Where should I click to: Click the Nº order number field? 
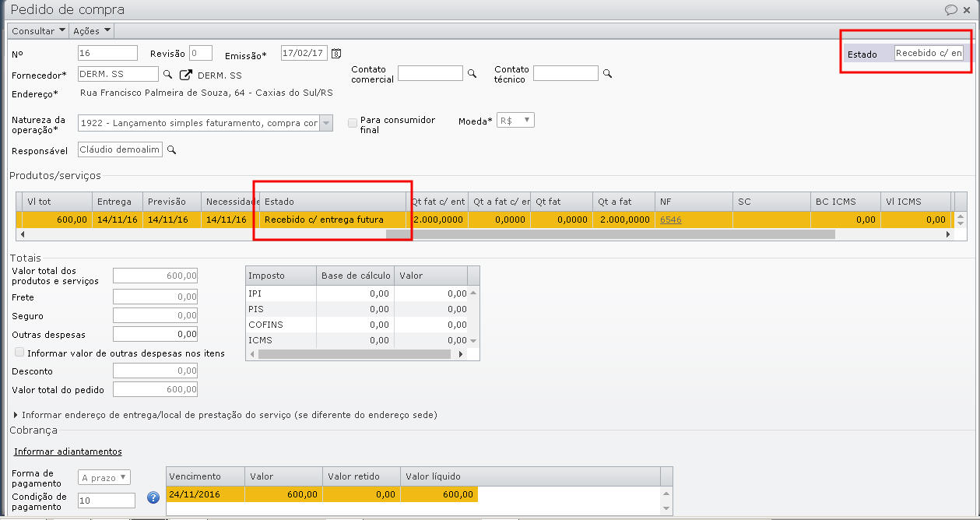(108, 53)
